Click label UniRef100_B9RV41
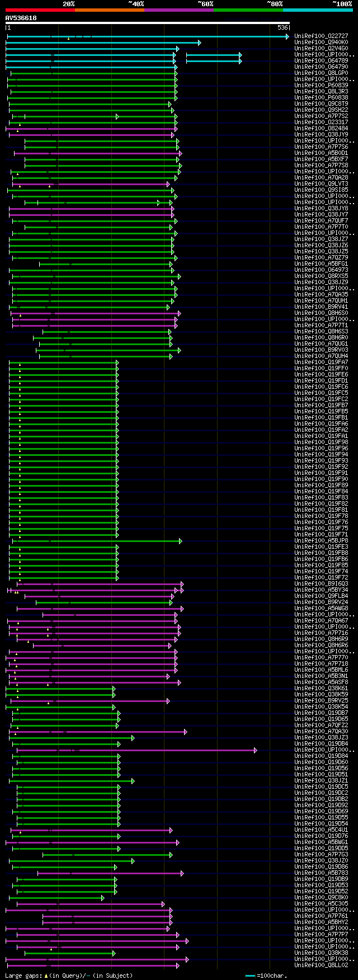 (x=321, y=307)
